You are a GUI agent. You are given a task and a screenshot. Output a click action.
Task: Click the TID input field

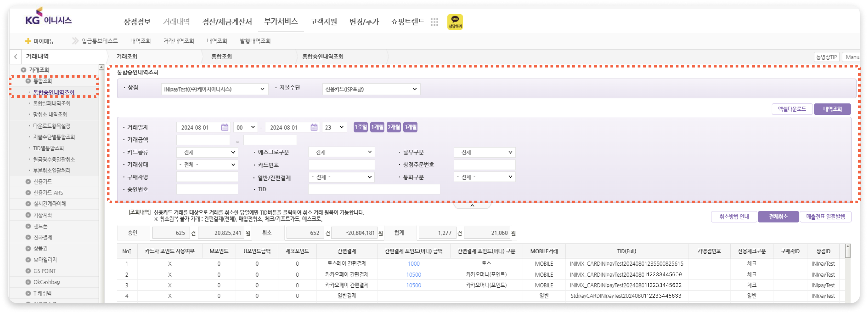(374, 189)
